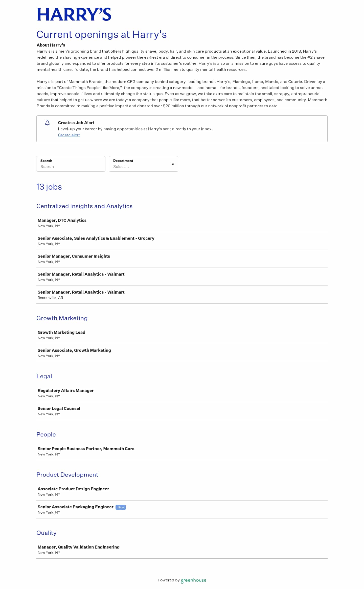Open Senior Manager, Consumer Insights listing
The image size is (364, 589).
182,259
